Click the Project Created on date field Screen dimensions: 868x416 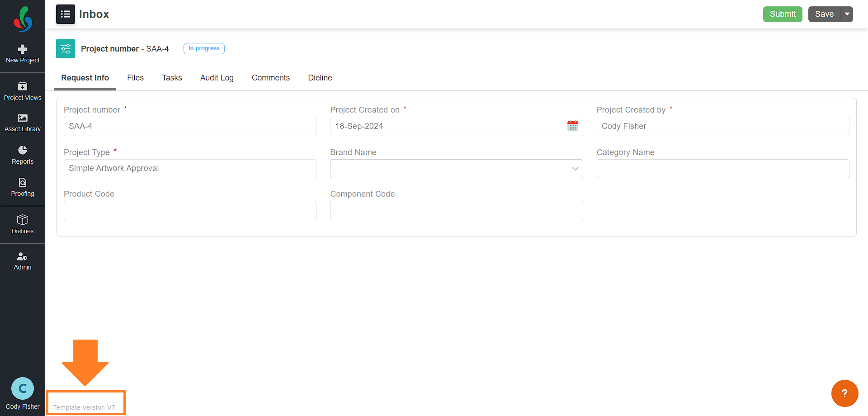(x=456, y=126)
